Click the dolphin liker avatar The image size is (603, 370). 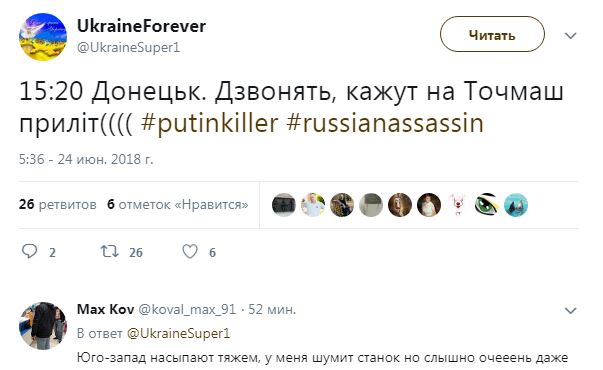(516, 205)
